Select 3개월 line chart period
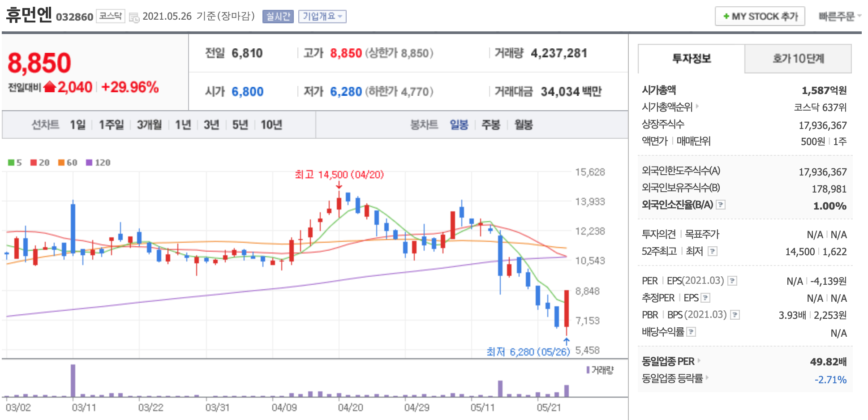This screenshot has width=868, height=420. coord(149,124)
